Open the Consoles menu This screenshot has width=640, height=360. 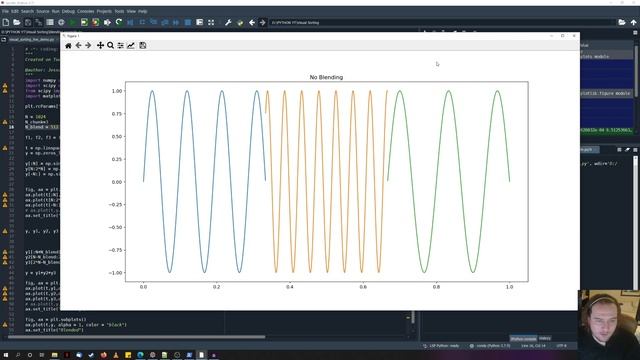86,11
